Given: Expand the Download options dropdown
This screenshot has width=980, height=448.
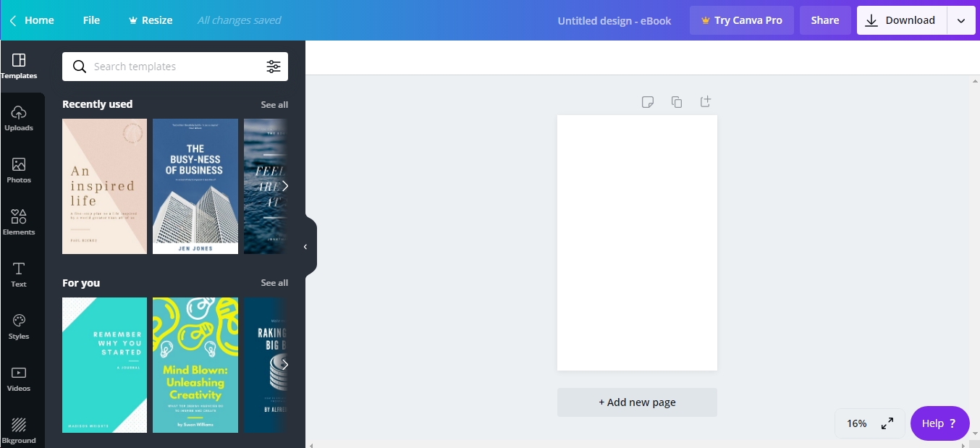Looking at the screenshot, I should [x=961, y=20].
